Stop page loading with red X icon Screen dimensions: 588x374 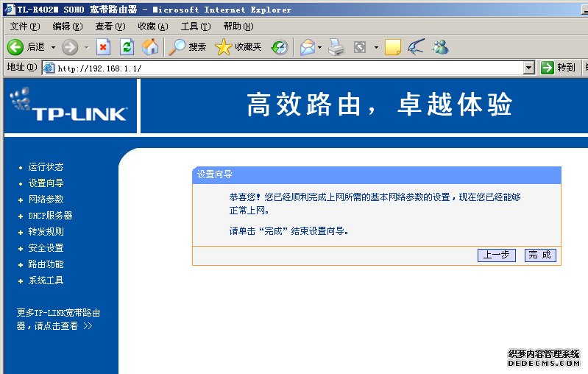tap(103, 47)
